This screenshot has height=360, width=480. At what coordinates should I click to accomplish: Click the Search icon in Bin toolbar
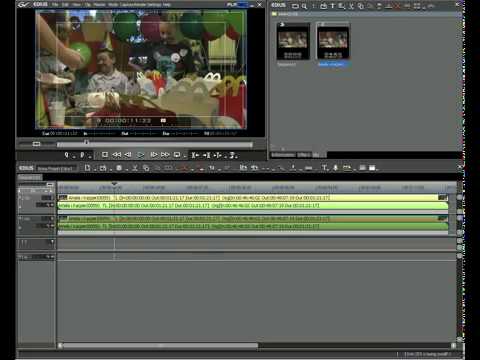[x=304, y=6]
